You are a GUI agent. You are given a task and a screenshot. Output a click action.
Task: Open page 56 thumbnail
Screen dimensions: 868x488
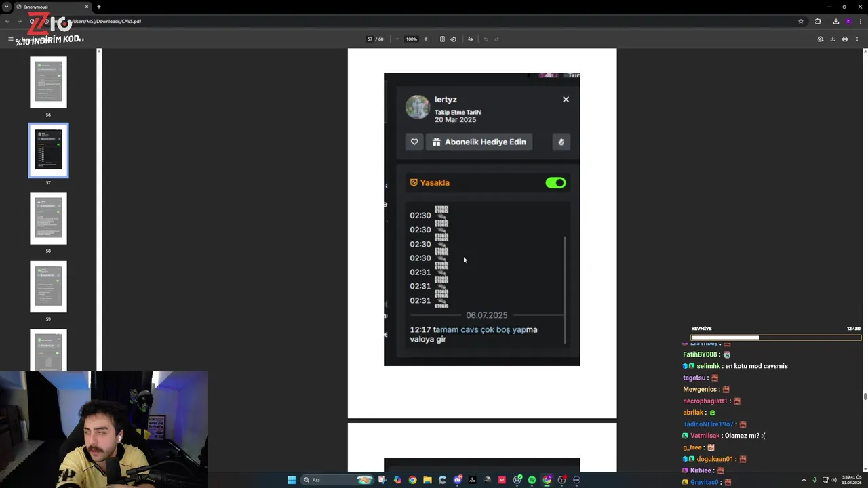tap(48, 82)
